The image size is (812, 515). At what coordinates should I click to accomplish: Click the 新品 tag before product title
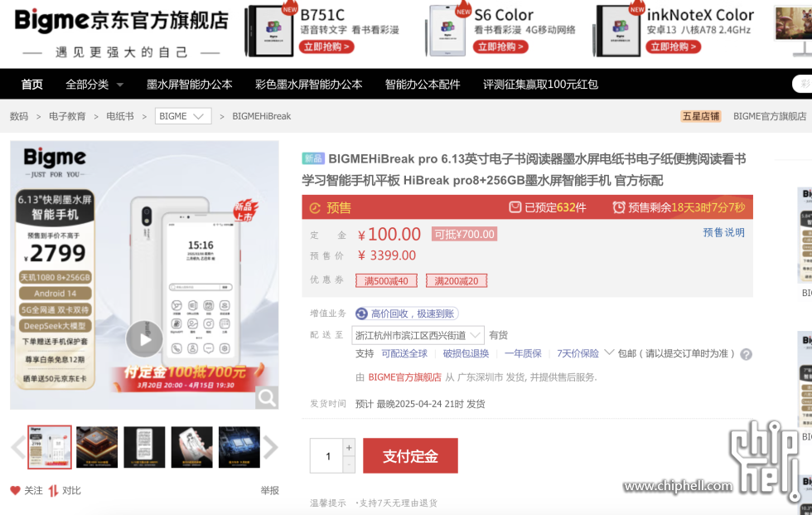tap(313, 158)
